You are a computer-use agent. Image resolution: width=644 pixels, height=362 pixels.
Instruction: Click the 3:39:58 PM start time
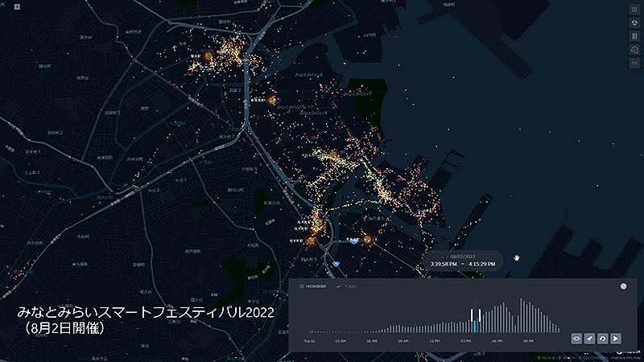445,264
